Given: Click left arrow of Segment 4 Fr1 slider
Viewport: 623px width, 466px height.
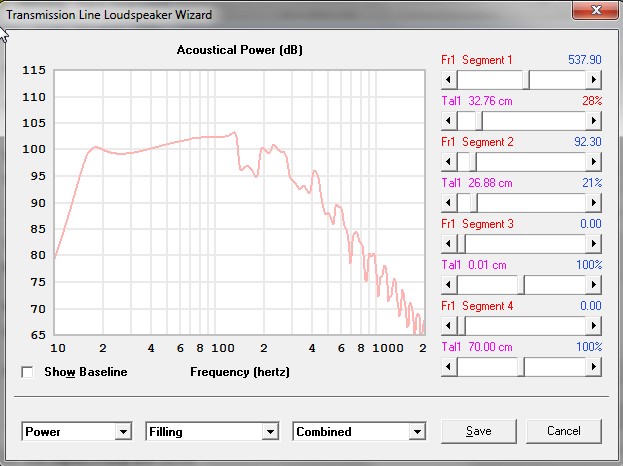Looking at the screenshot, I should point(449,326).
